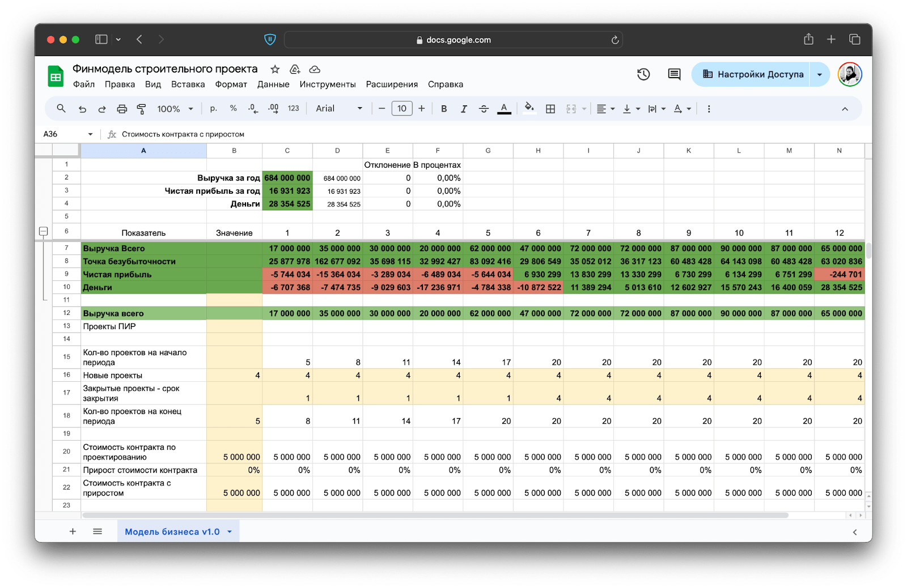Open the cell borders tool

(x=550, y=109)
